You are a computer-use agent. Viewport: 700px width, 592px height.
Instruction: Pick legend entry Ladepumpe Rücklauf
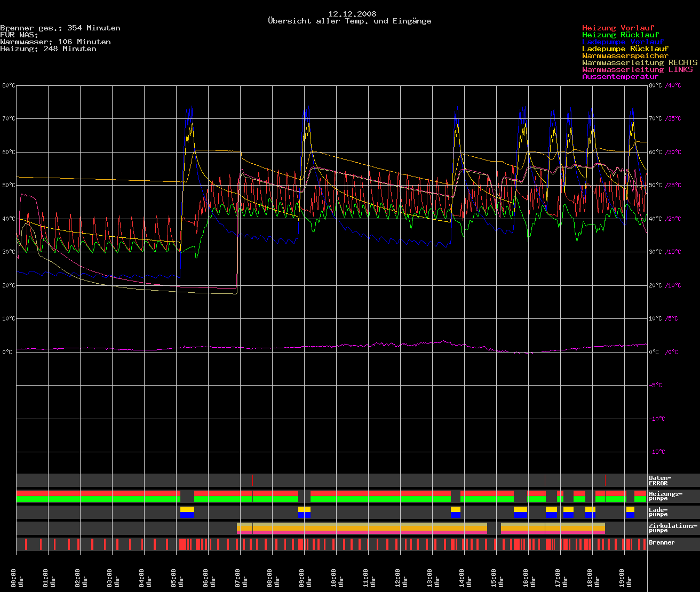coord(625,49)
